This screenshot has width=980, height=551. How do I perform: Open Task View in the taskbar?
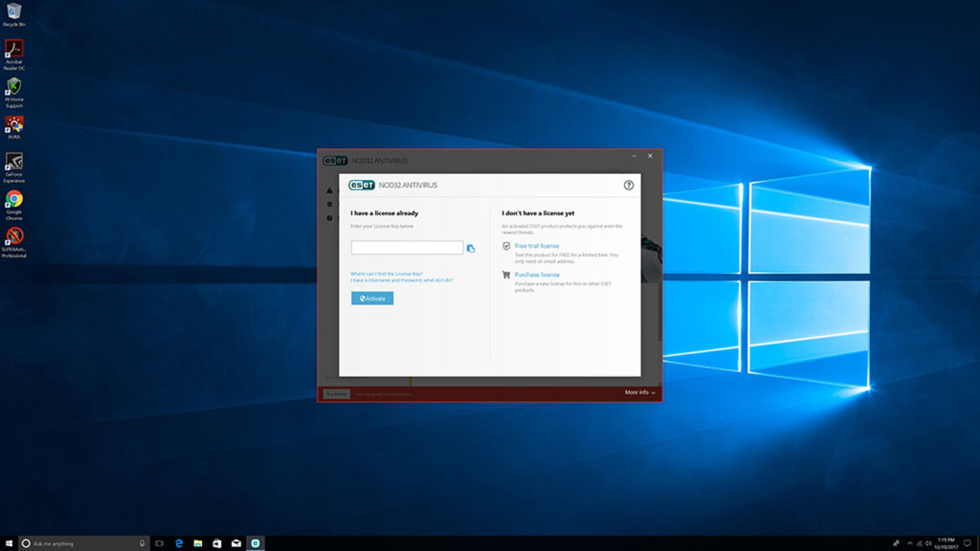click(159, 543)
